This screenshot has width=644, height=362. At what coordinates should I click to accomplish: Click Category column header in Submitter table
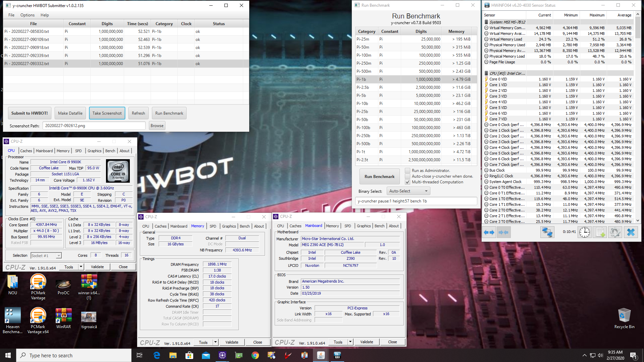click(x=164, y=24)
